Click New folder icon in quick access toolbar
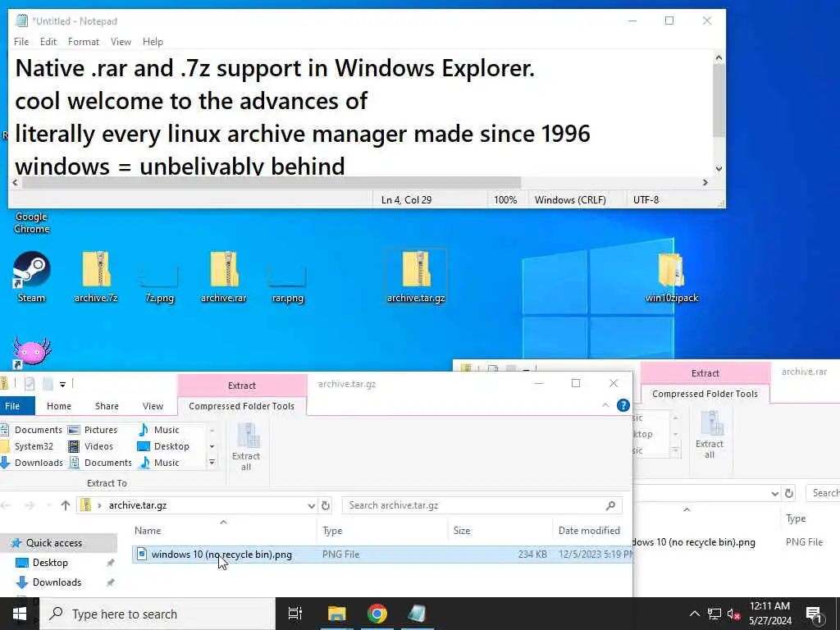 48,384
